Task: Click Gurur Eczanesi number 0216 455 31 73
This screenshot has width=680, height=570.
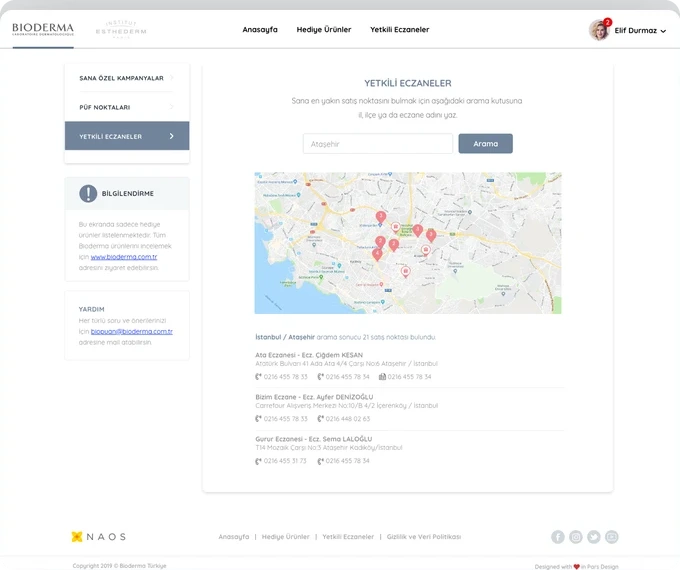Action: point(285,461)
